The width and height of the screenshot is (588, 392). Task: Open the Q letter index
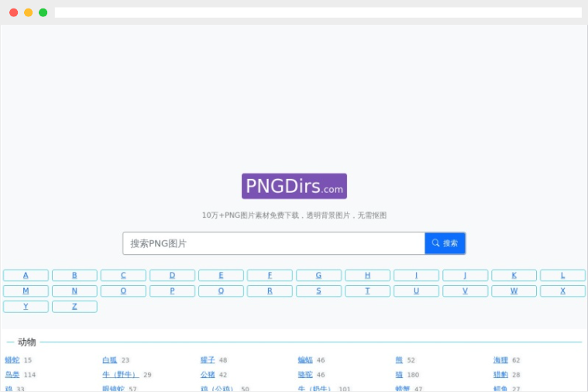[x=222, y=291]
